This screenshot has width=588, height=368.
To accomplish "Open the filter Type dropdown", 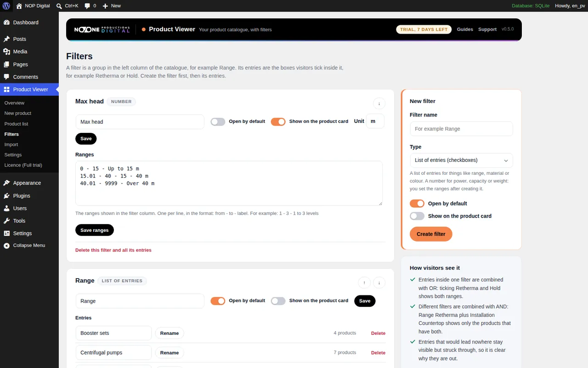I will tap(461, 160).
